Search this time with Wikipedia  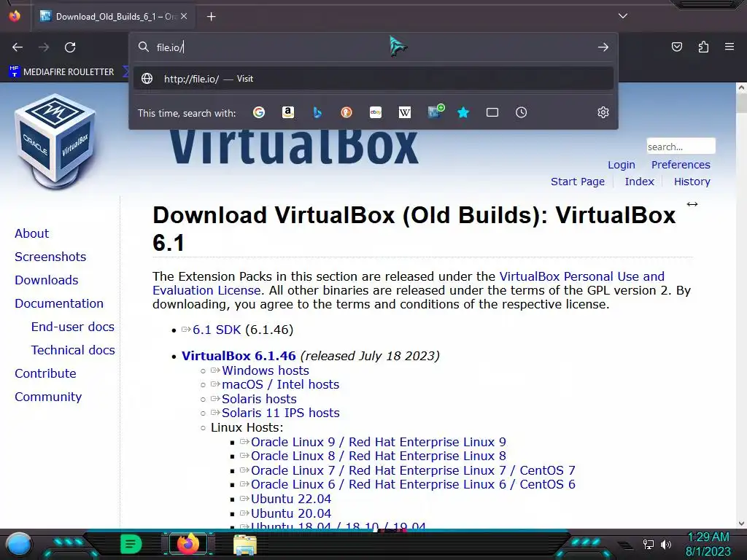coord(404,112)
